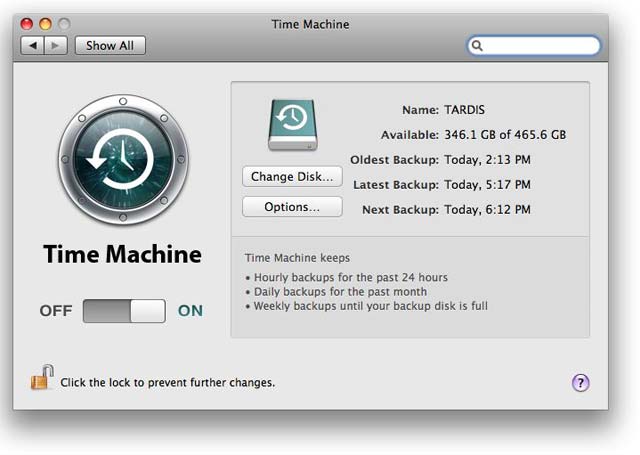Click the available space 346.1 GB of 465.6 GB
640x455 pixels.
(505, 135)
